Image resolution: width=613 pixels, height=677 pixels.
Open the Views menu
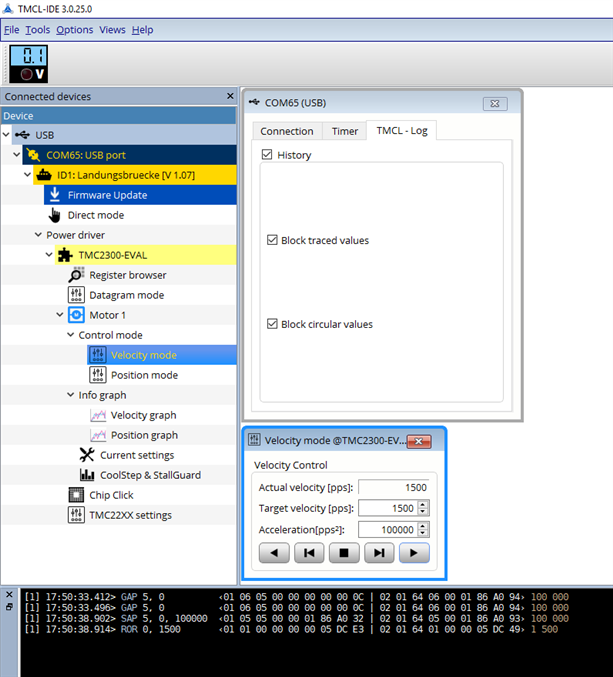[112, 30]
